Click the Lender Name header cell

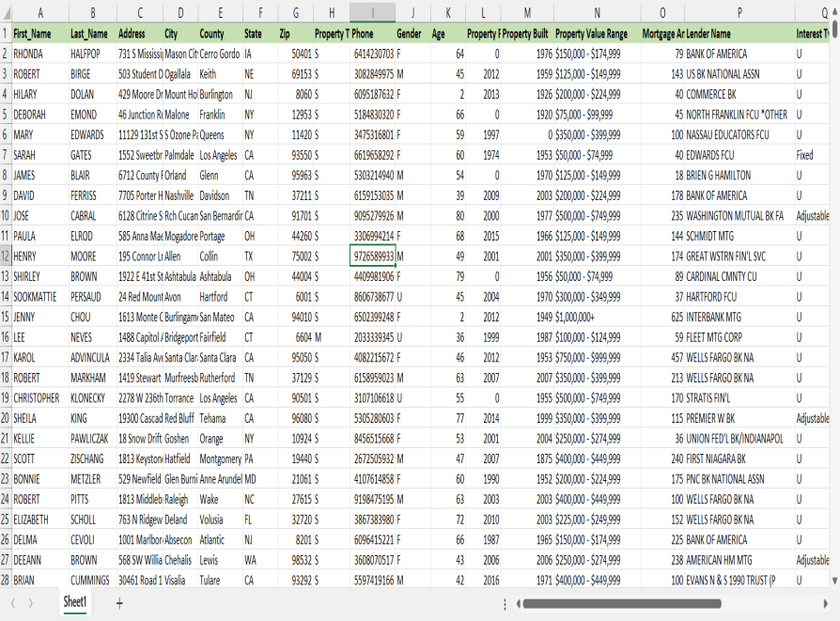click(739, 34)
